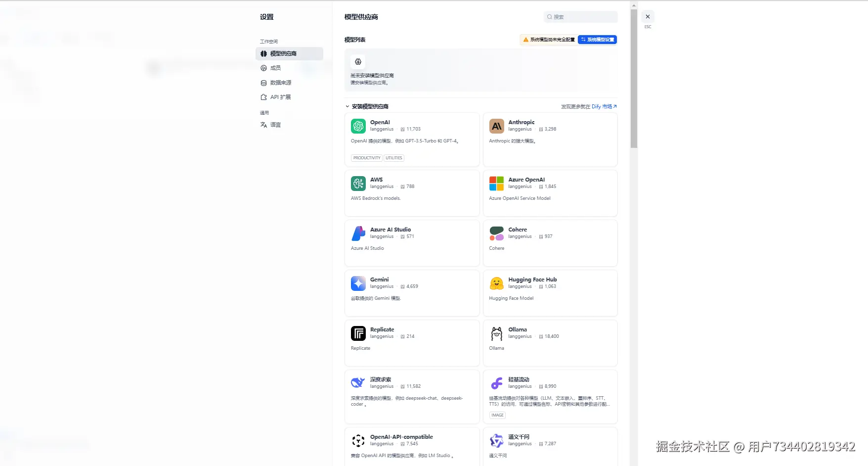Image resolution: width=868 pixels, height=466 pixels.
Task: Click the empty model provider placeholder icon
Action: [358, 62]
